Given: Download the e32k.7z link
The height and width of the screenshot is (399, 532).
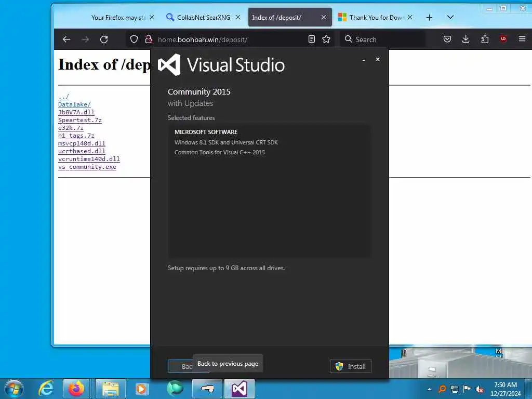Looking at the screenshot, I should pos(71,128).
